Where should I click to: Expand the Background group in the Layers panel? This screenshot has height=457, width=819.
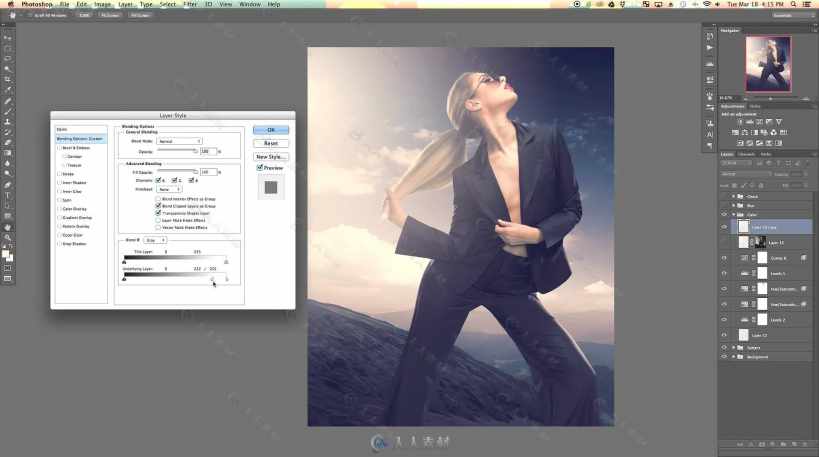pos(733,357)
